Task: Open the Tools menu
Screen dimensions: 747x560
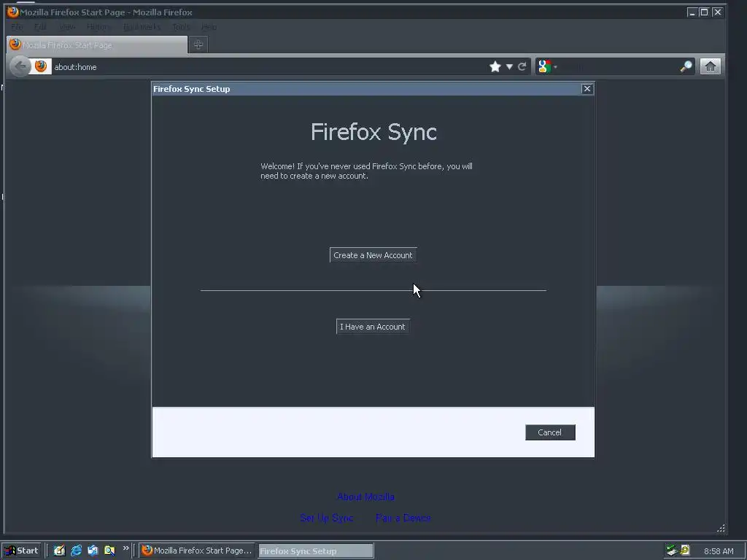Action: 181,27
